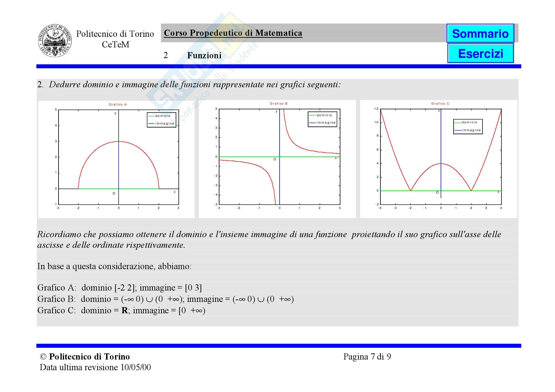555x392 pixels.
Task: Click the Pagina 7 di 9 label
Action: coord(367,356)
